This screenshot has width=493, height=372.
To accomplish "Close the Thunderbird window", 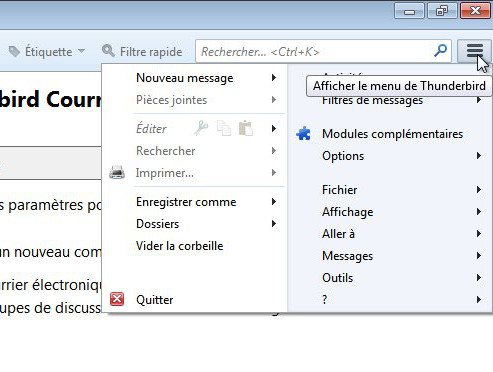I will (475, 11).
